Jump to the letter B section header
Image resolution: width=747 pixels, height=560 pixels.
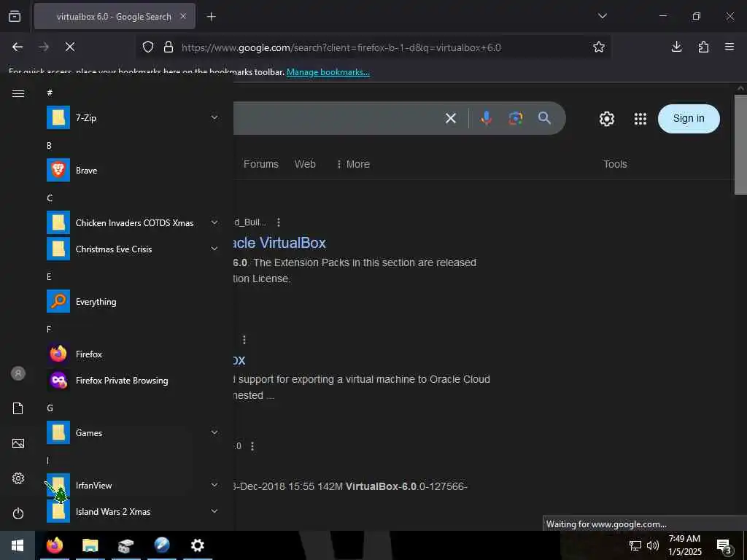[x=49, y=145]
